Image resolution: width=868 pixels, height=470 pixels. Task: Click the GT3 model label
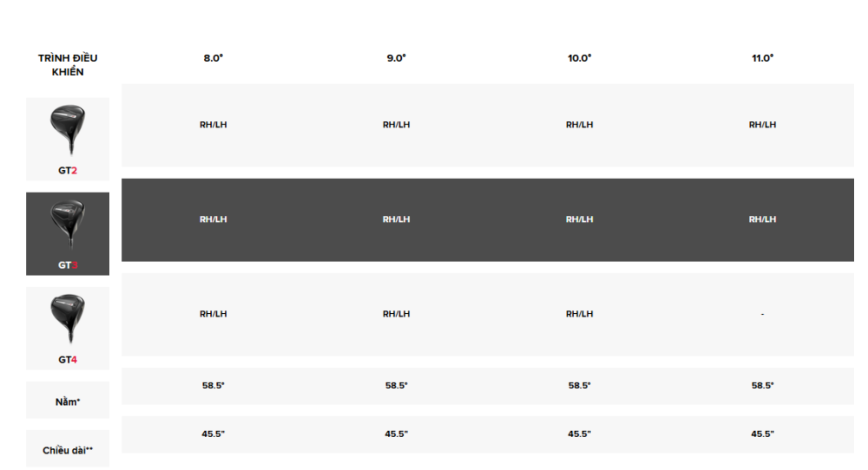pyautogui.click(x=68, y=264)
